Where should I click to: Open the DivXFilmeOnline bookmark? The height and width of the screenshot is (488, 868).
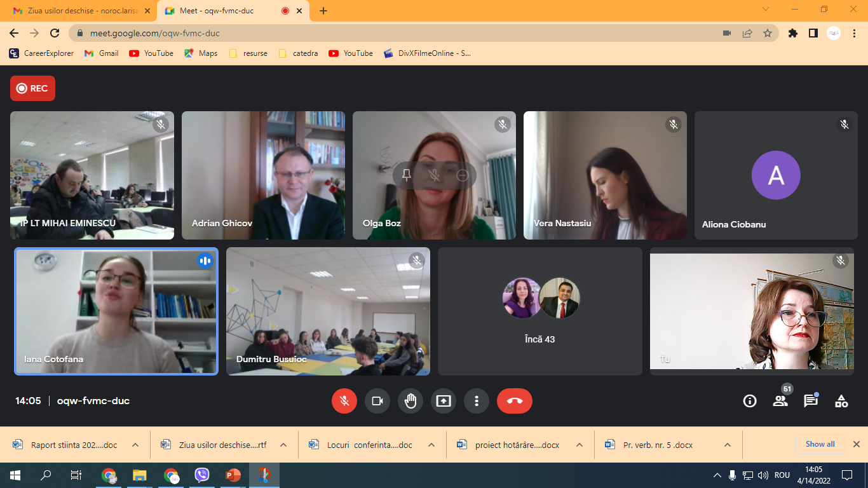click(427, 53)
